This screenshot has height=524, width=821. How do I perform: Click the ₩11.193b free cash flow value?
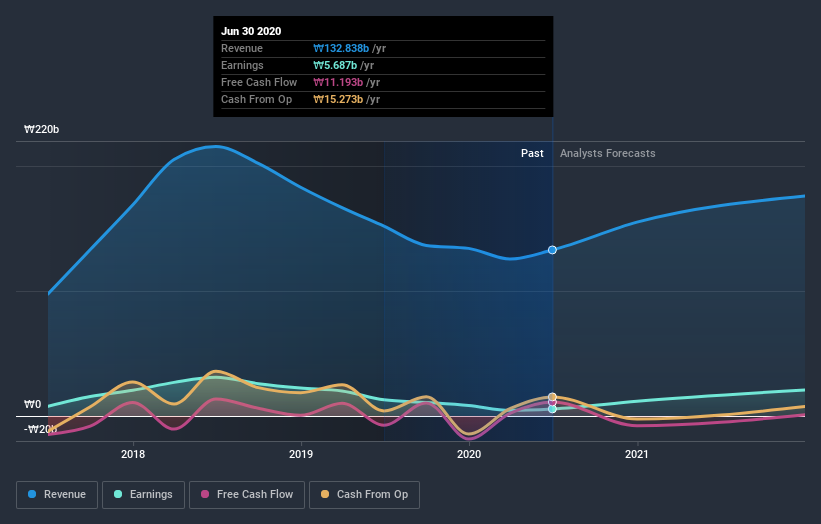338,82
